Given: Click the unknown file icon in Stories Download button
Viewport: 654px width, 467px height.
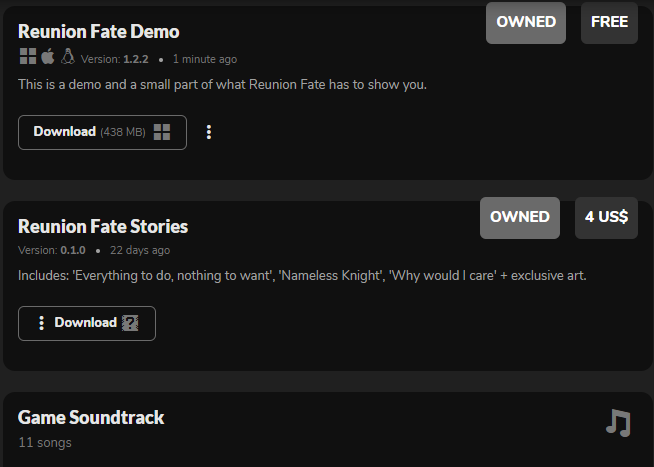Looking at the screenshot, I should point(131,323).
